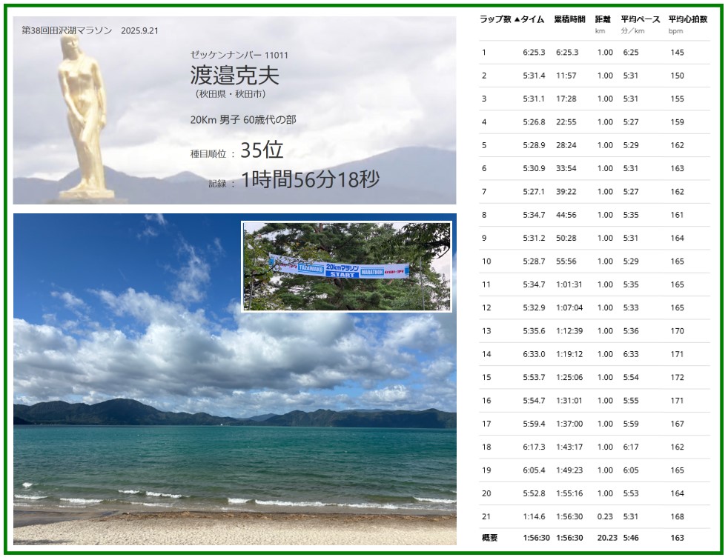The image size is (728, 560).
Task: Click the record time 1時間56分18秒
Action: [x=310, y=180]
